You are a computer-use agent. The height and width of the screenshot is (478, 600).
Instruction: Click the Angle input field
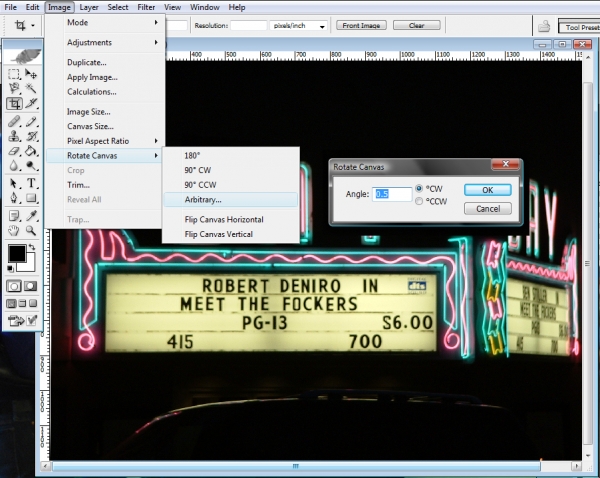coord(392,194)
